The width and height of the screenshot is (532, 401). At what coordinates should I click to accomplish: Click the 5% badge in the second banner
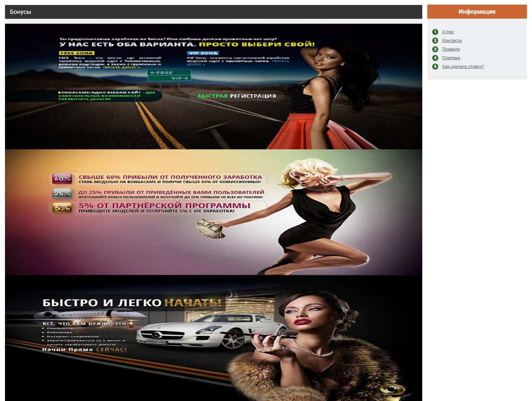[62, 208]
